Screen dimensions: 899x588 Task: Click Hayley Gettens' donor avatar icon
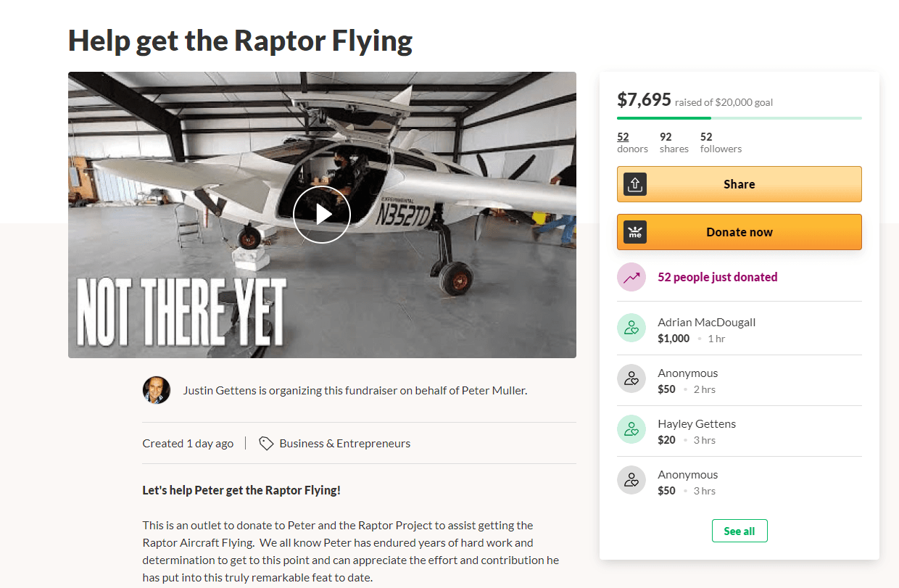pos(631,429)
